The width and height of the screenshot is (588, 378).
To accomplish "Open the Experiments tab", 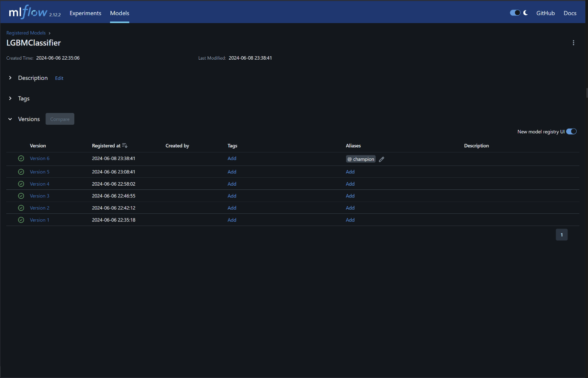I will click(x=85, y=13).
